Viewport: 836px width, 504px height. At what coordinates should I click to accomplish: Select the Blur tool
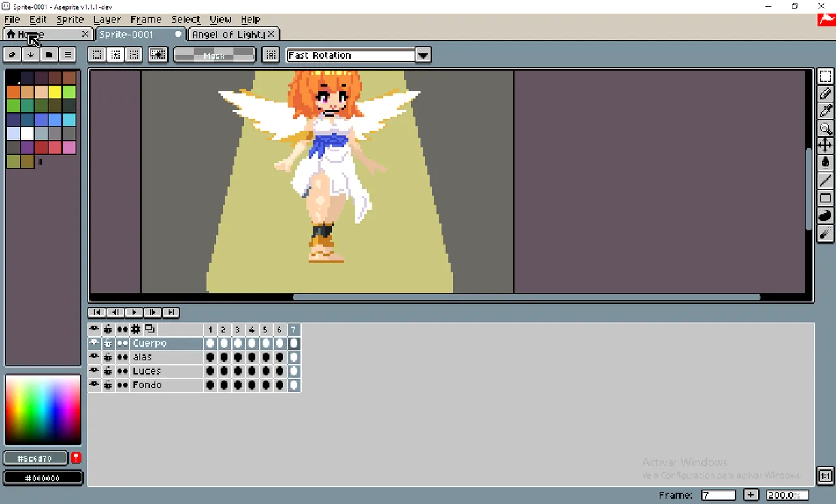(826, 233)
